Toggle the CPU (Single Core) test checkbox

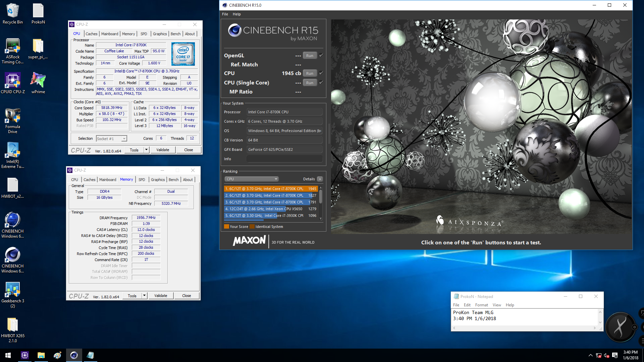321,82
